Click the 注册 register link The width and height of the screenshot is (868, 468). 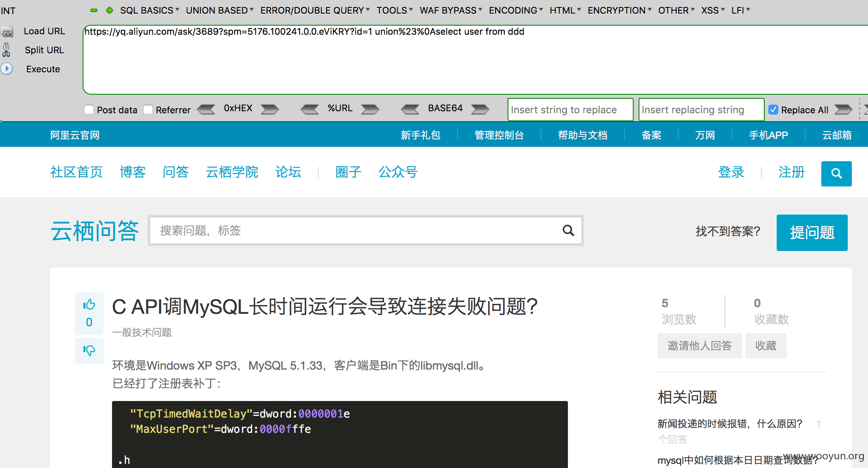(792, 172)
